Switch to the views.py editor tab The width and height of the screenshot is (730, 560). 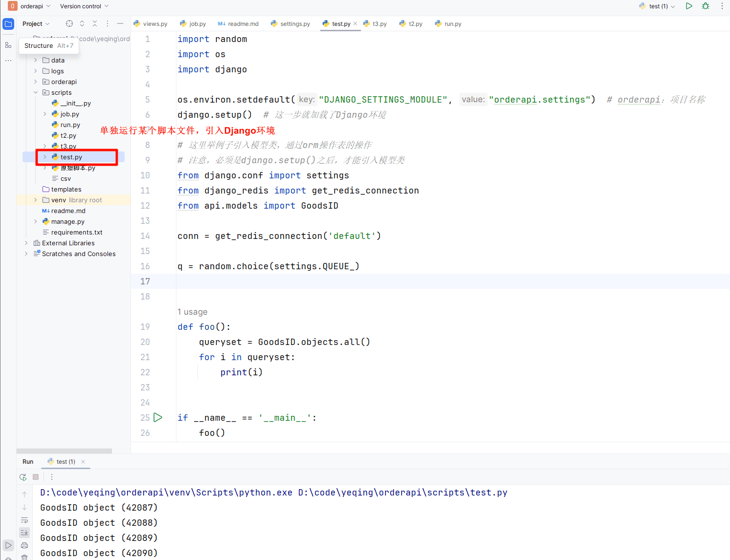point(150,23)
